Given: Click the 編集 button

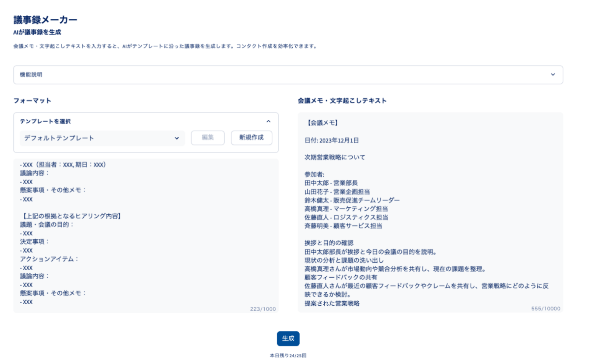Looking at the screenshot, I should [207, 138].
